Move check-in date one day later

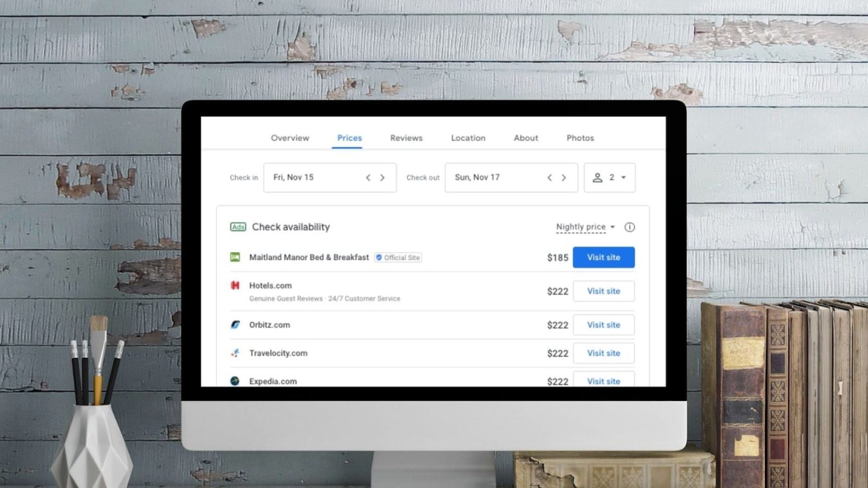[382, 178]
